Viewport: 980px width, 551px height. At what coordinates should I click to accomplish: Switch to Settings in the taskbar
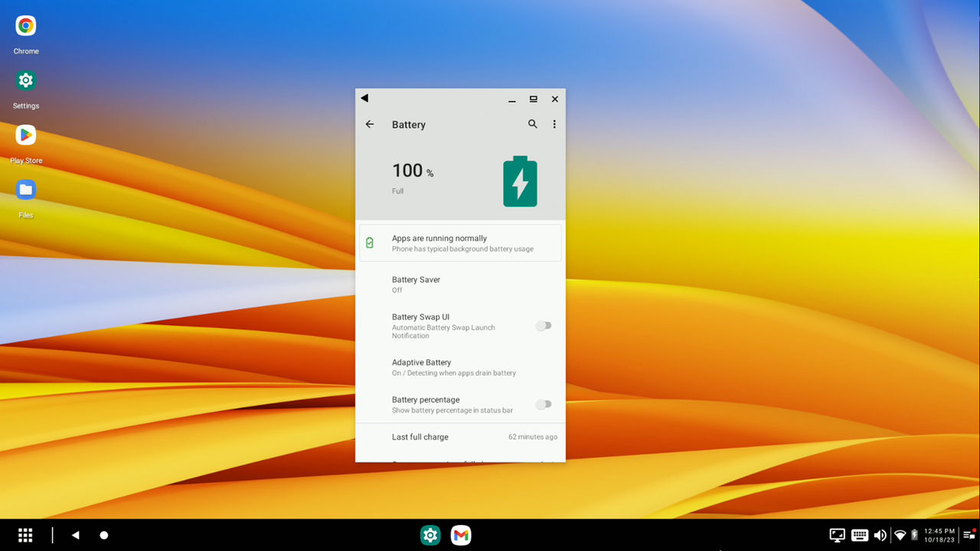pyautogui.click(x=430, y=536)
